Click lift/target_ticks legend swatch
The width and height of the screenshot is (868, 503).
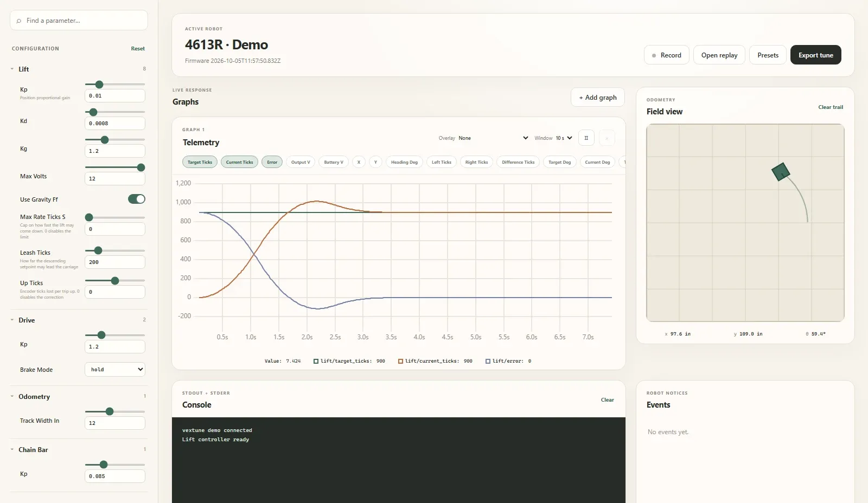pyautogui.click(x=316, y=361)
